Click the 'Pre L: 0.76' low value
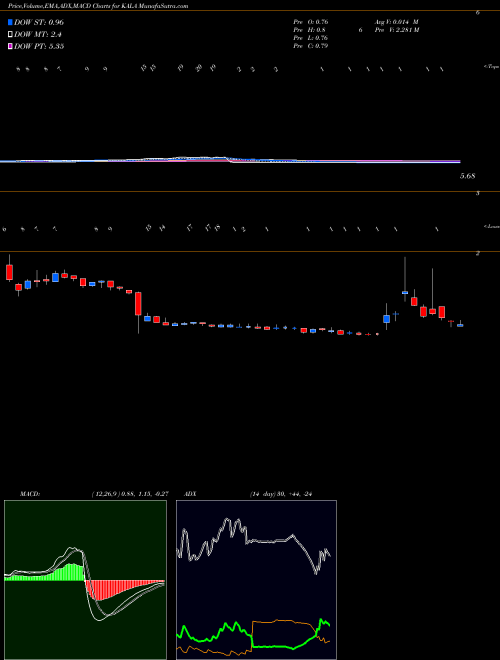 (x=311, y=38)
